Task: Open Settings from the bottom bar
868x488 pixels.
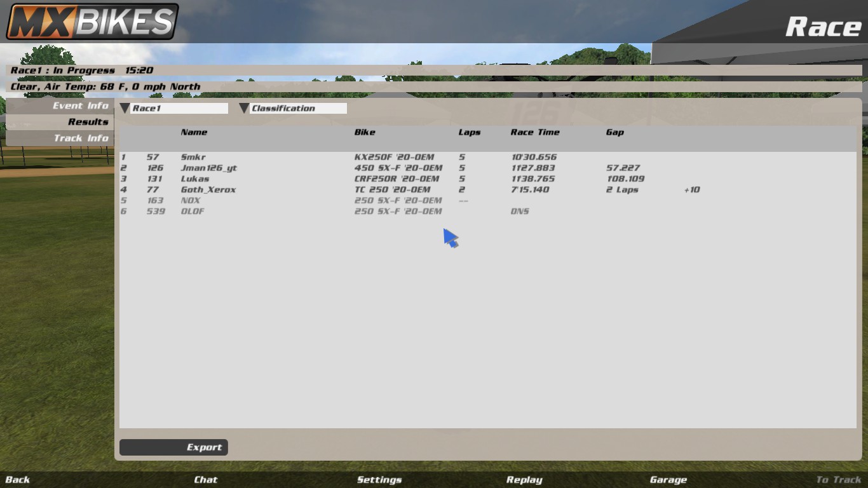Action: pos(379,480)
